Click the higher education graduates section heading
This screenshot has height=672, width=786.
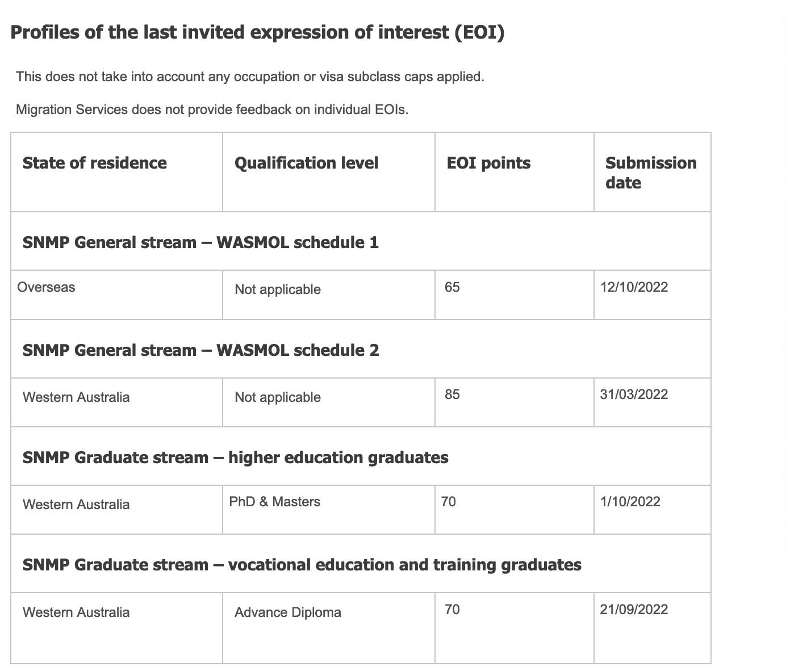click(x=235, y=457)
